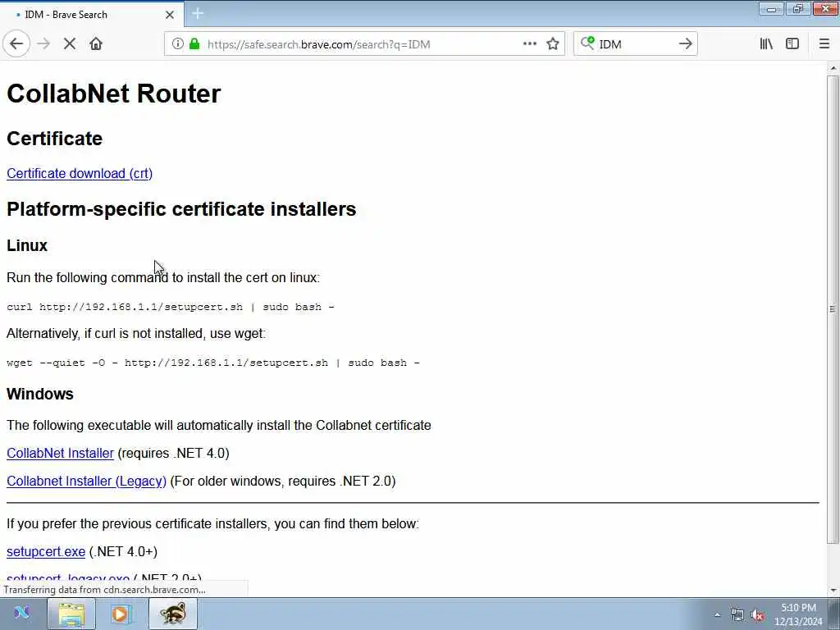Launch the media player taskbar icon
Viewport: 840px width, 630px height.
(x=121, y=614)
